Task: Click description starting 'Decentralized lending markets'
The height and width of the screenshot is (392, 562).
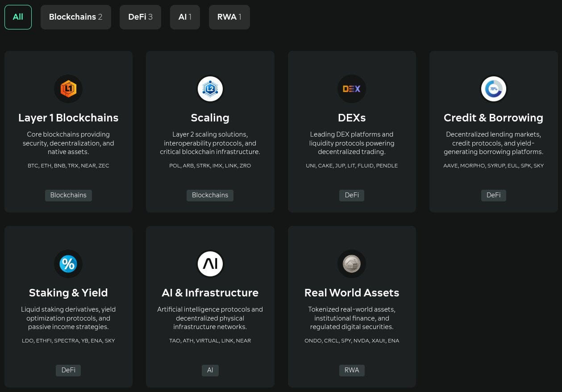Action: click(x=493, y=143)
